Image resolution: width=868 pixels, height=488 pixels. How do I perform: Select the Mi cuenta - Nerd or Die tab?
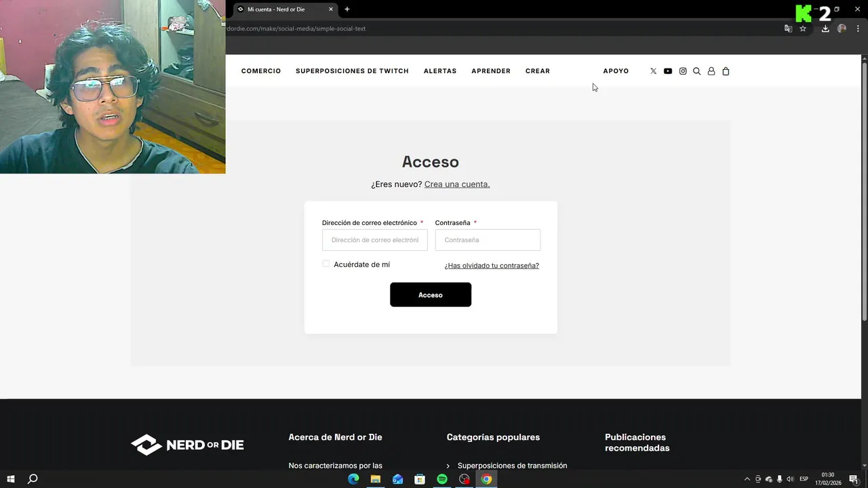[x=285, y=9]
